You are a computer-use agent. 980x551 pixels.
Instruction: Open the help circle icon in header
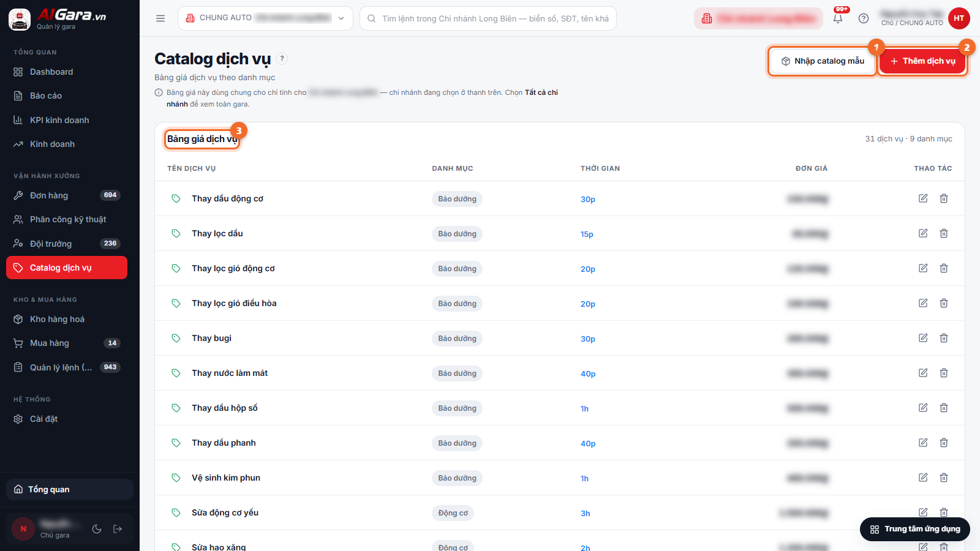click(864, 18)
